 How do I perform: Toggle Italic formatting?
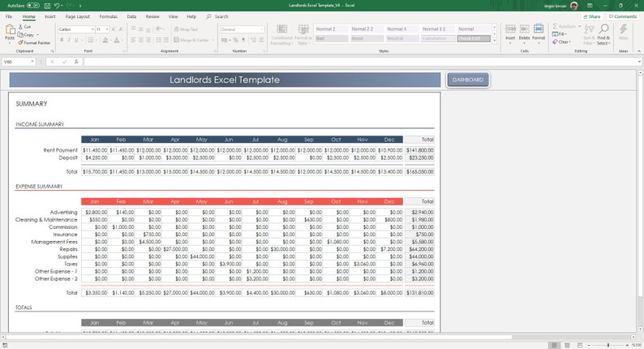pyautogui.click(x=69, y=40)
